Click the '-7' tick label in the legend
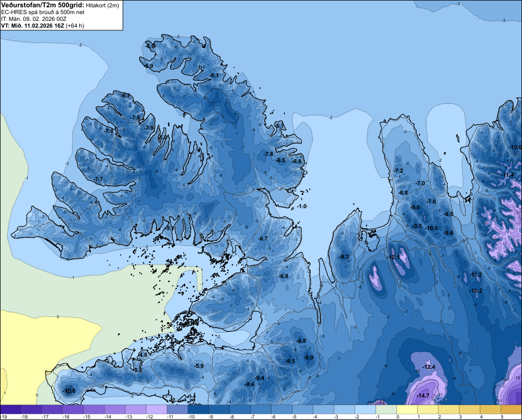522x420 pixels. coord(253,417)
